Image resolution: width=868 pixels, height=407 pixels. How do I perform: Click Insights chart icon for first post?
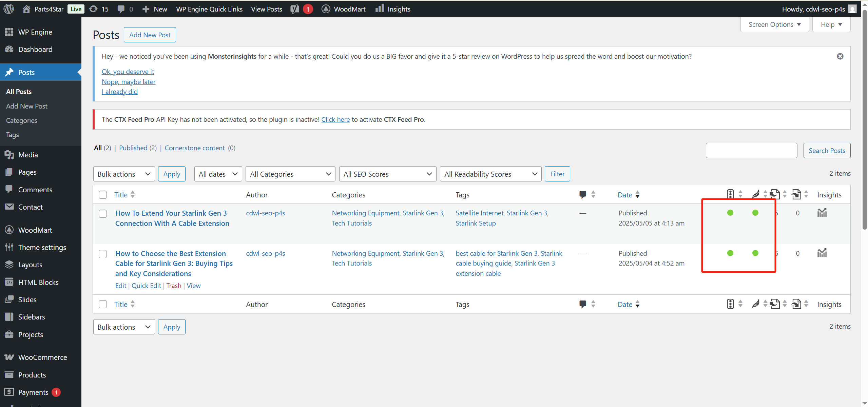(x=822, y=213)
